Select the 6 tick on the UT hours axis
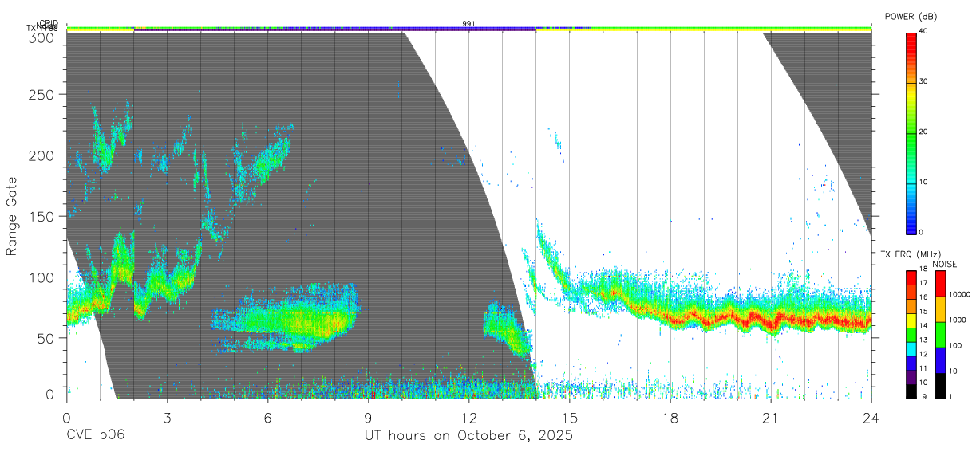This screenshot has width=980, height=452. [267, 417]
